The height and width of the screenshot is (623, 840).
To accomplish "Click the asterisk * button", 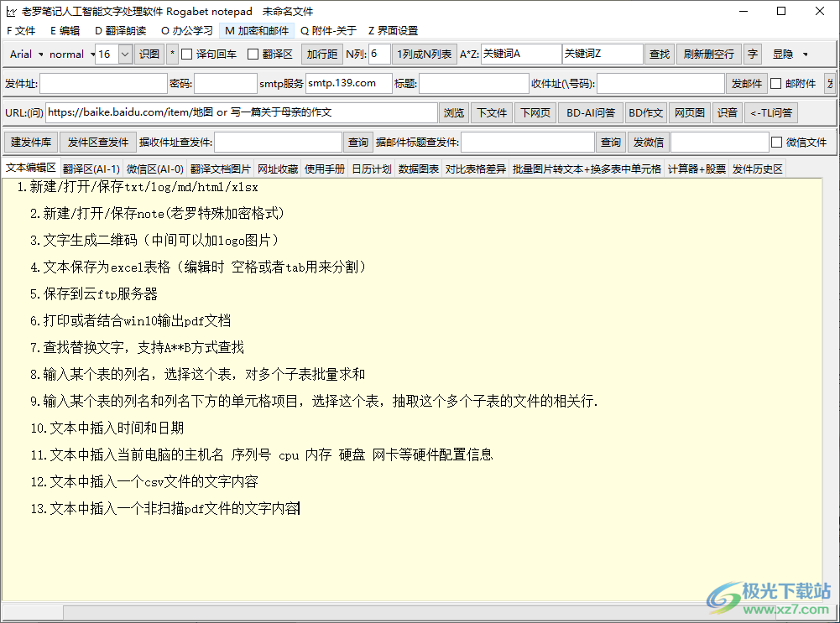I will 172,54.
